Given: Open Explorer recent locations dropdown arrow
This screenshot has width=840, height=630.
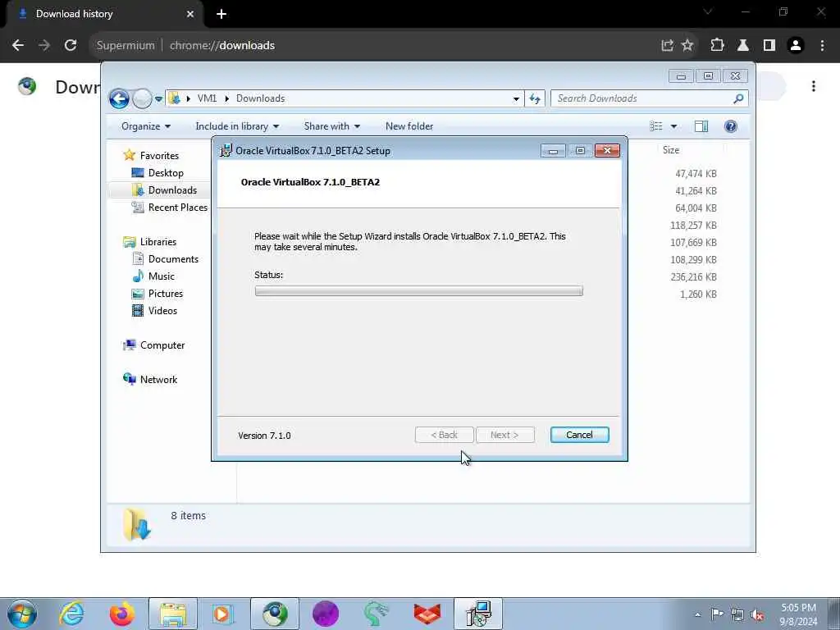Looking at the screenshot, I should click(158, 98).
